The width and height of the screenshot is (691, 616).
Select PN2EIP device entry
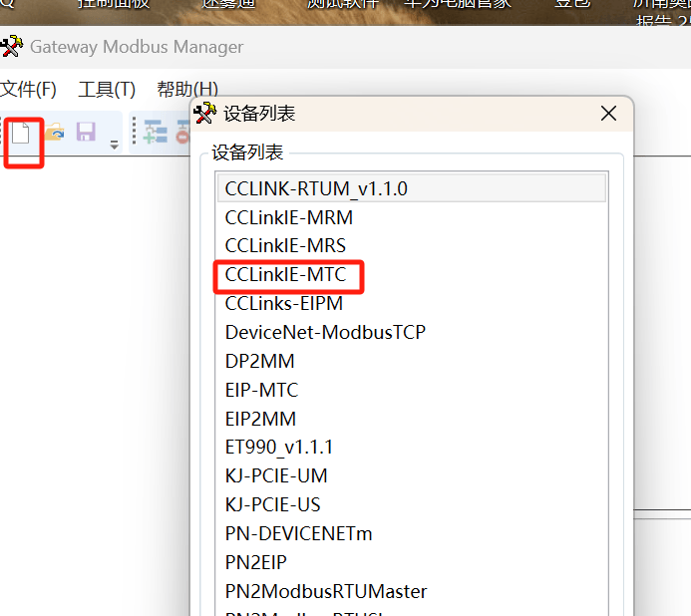point(412,562)
